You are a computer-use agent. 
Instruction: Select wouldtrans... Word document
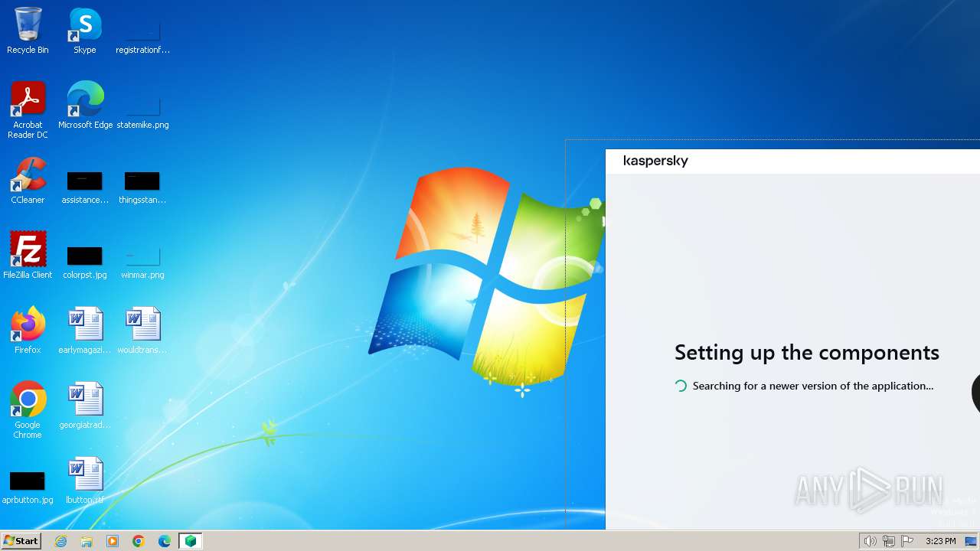click(x=142, y=331)
